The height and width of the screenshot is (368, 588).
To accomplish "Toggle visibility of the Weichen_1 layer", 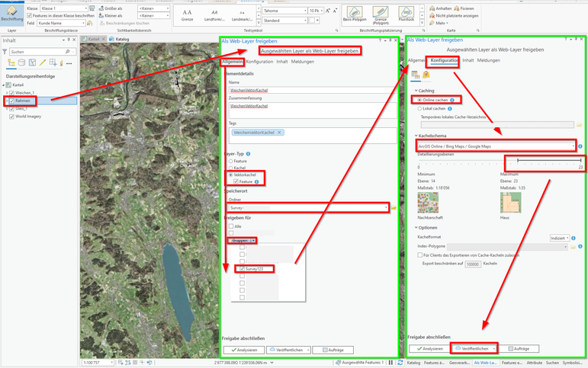I will [x=11, y=93].
